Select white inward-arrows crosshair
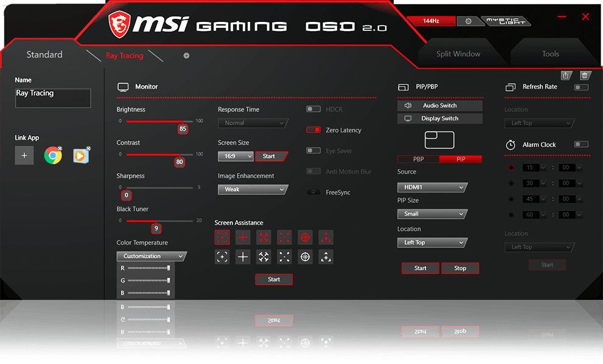Screen dimensions: 603x364 point(263,257)
